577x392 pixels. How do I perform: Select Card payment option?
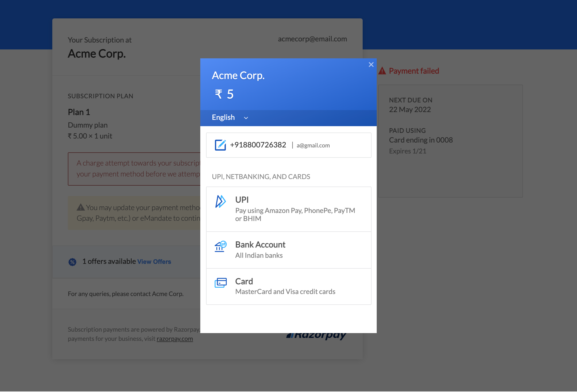288,287
